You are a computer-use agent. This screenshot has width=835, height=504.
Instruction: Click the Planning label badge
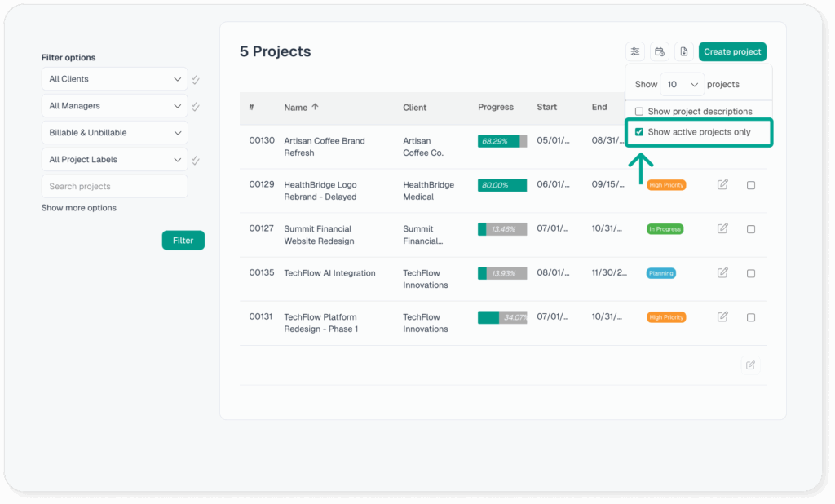(660, 273)
